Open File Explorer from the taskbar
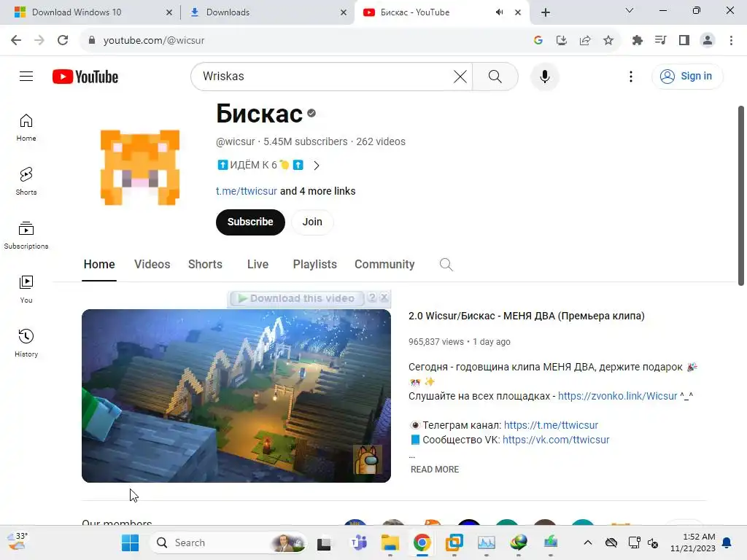The width and height of the screenshot is (747, 560). point(390,542)
